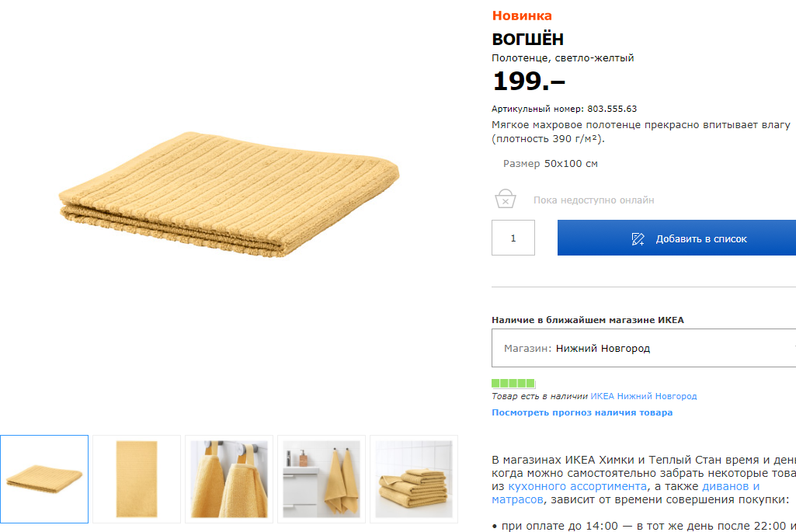This screenshot has height=532, width=796.
Task: Open 'кухонного ассортимента' link
Action: [x=577, y=486]
